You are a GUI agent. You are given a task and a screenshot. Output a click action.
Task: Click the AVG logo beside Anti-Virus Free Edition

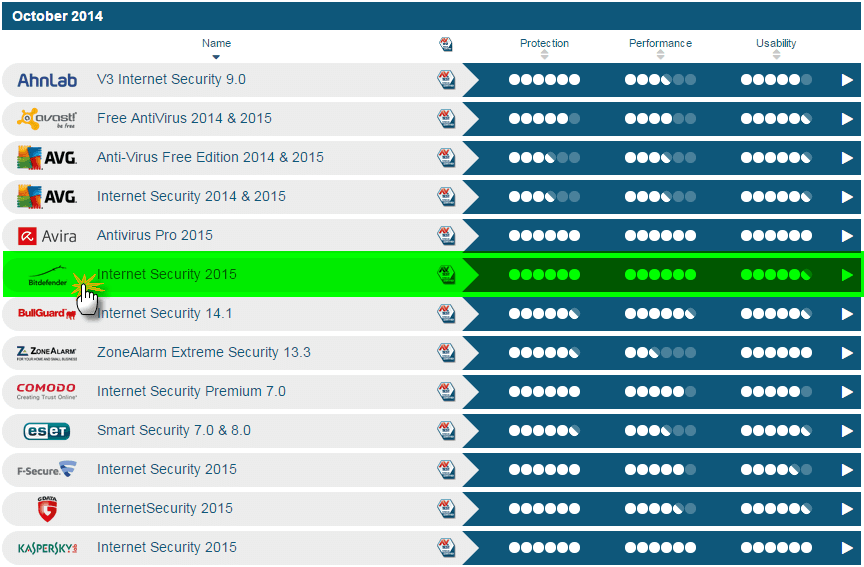pyautogui.click(x=47, y=158)
